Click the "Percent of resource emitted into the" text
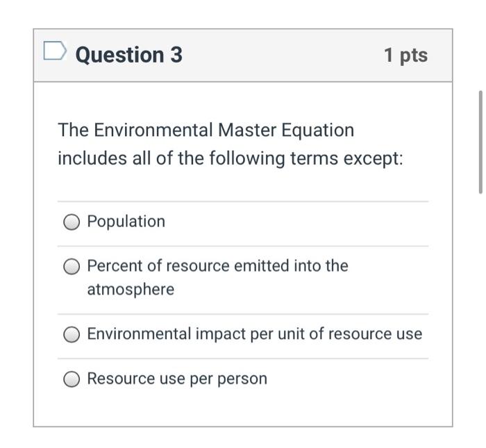The image size is (486, 448). (217, 266)
